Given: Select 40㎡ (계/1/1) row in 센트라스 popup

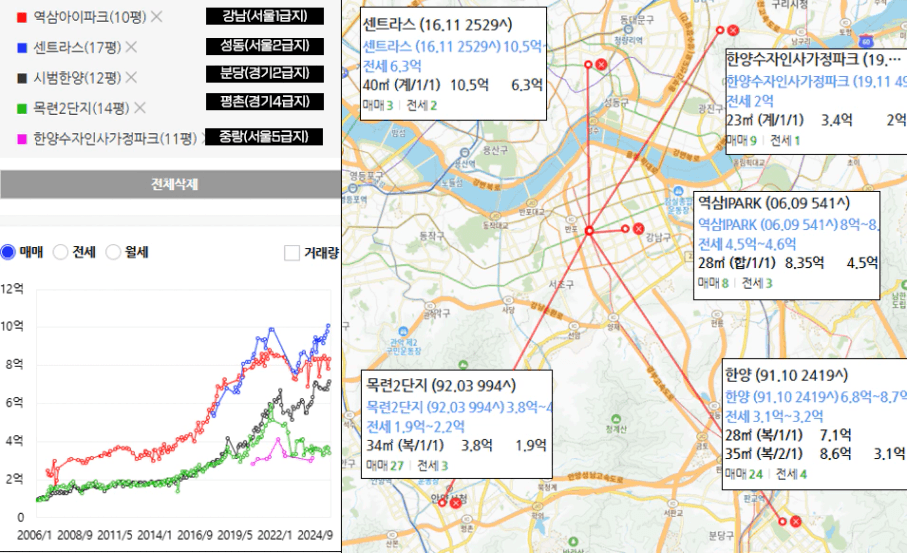Looking at the screenshot, I should click(x=453, y=85).
